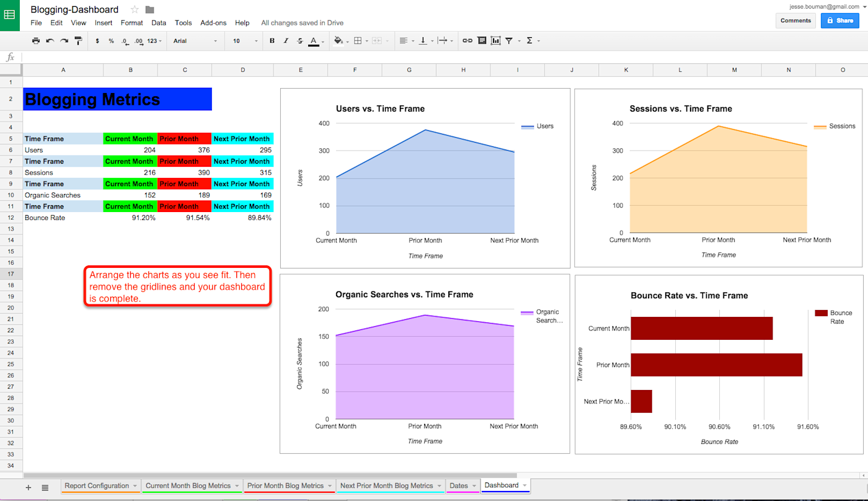Image resolution: width=868 pixels, height=501 pixels.
Task: Open account menu for jesse.bouman@gmail.com
Action: pyautogui.click(x=828, y=6)
